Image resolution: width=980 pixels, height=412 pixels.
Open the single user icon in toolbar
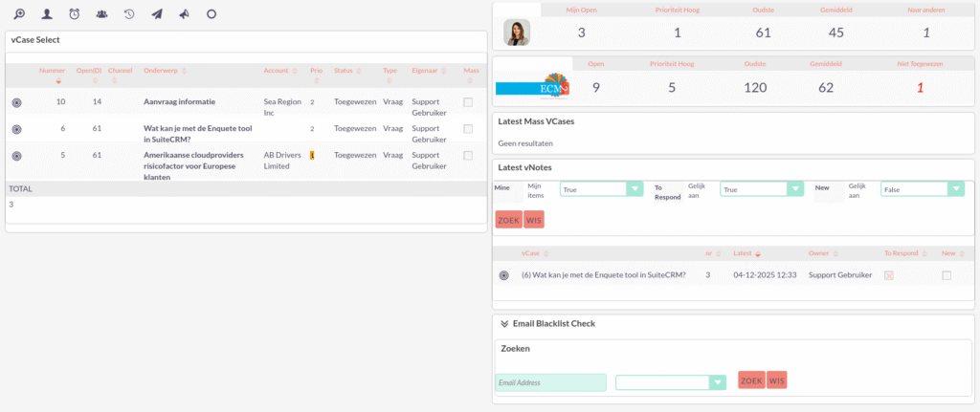coord(46,14)
